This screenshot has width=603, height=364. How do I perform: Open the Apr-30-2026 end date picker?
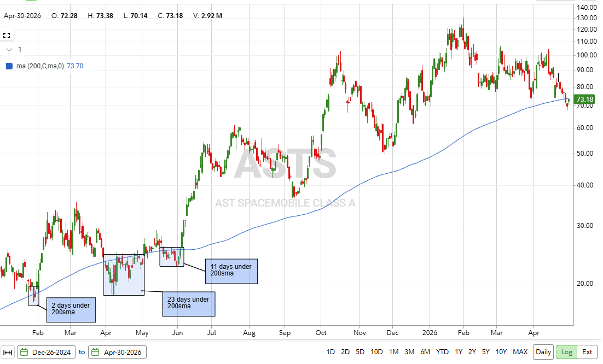(117, 352)
